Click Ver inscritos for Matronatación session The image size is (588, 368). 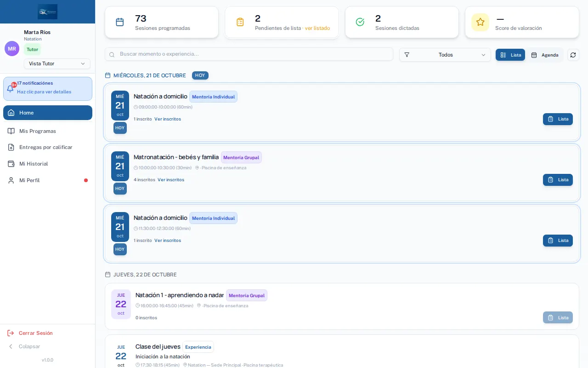click(171, 180)
